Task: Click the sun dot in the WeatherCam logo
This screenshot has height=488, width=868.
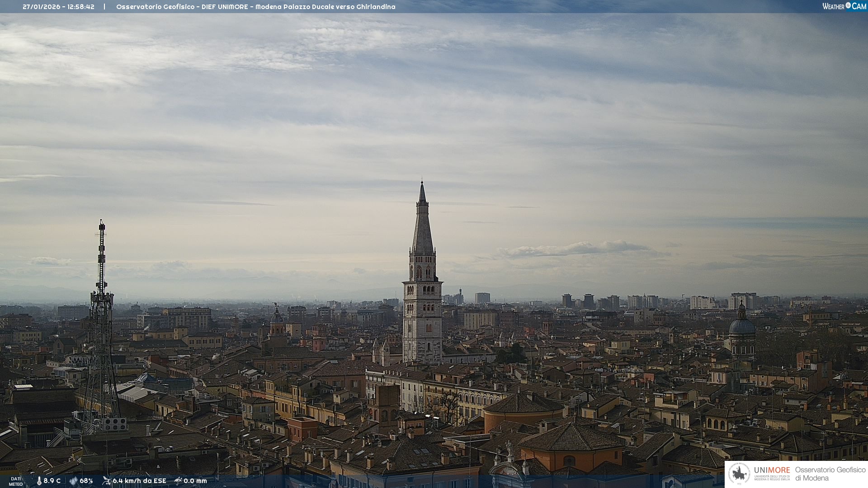Action: click(x=848, y=5)
